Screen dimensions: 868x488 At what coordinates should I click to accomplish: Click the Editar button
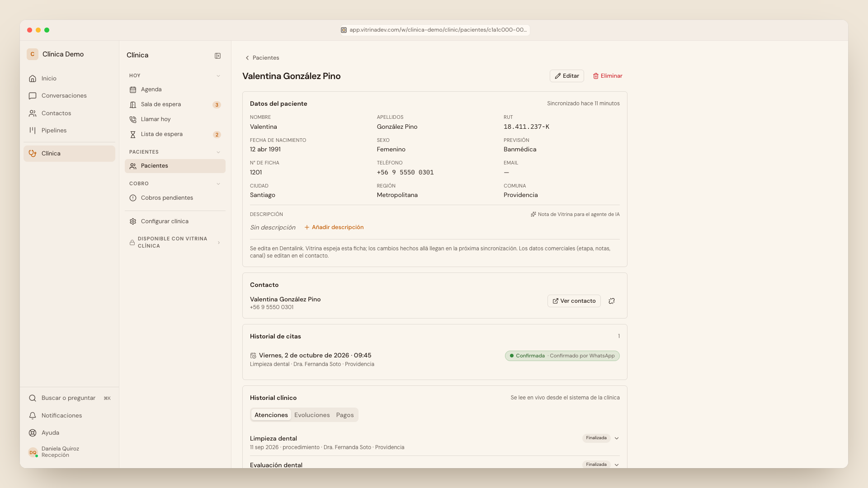[x=567, y=76]
